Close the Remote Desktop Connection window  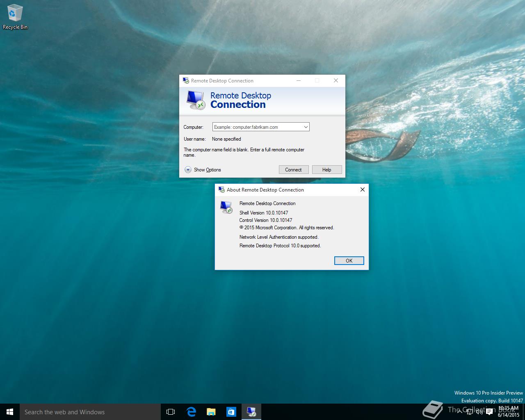tap(336, 80)
